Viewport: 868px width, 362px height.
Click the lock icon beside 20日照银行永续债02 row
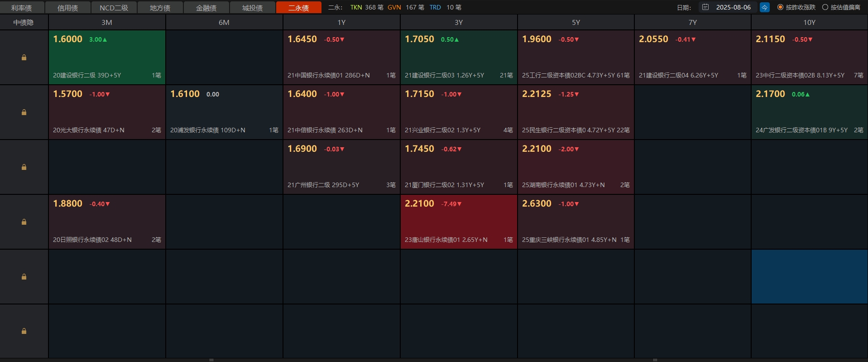coord(24,222)
